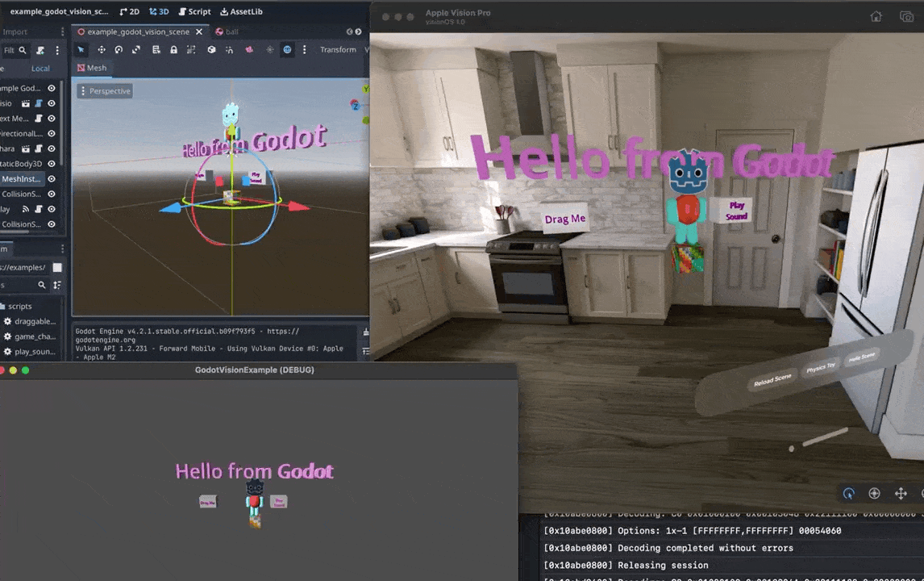The image size is (924, 581).
Task: Open the Transform menu
Action: coord(338,49)
